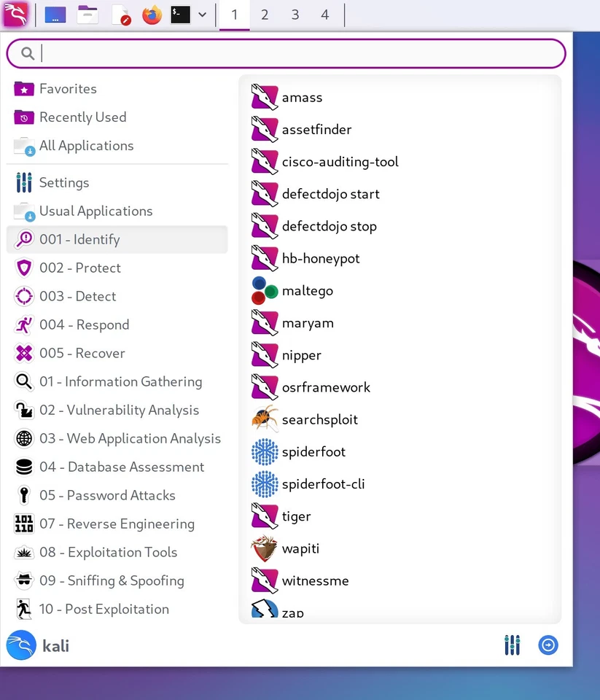Switch to workspace 3
Image resolution: width=600 pixels, height=700 pixels.
coord(295,13)
